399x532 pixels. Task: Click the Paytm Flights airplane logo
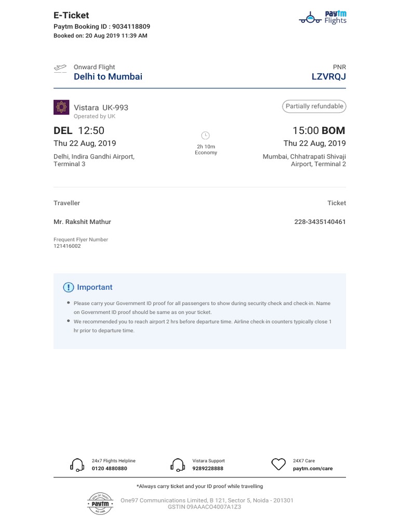coord(311,19)
